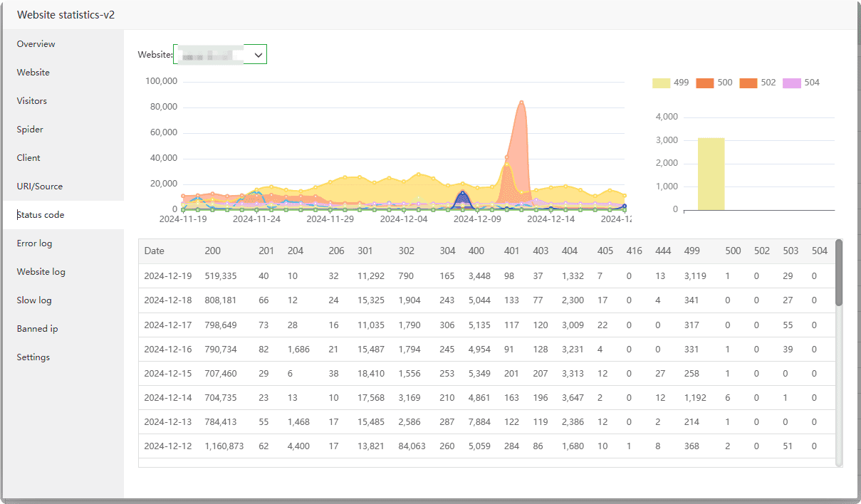
Task: Open the Overview section in sidebar
Action: click(x=36, y=44)
